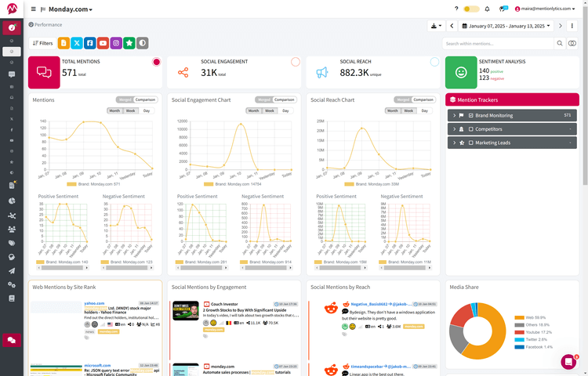Open the yahoo.com mention link

pos(95,303)
